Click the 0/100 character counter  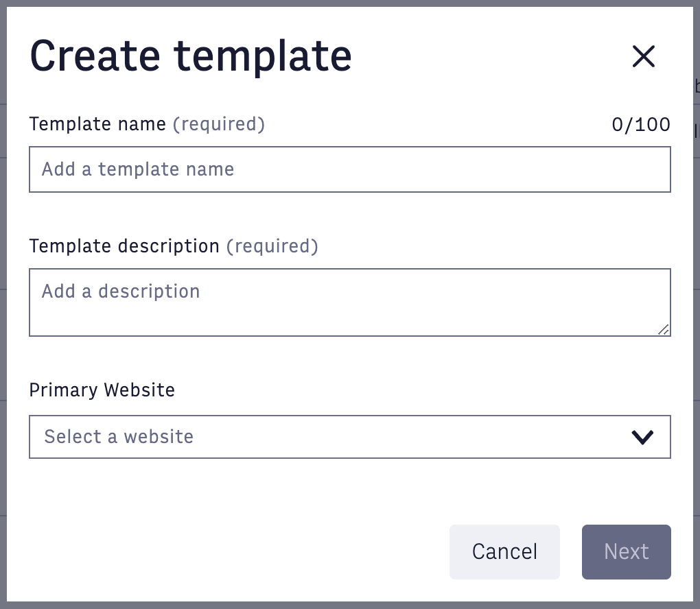coord(640,125)
